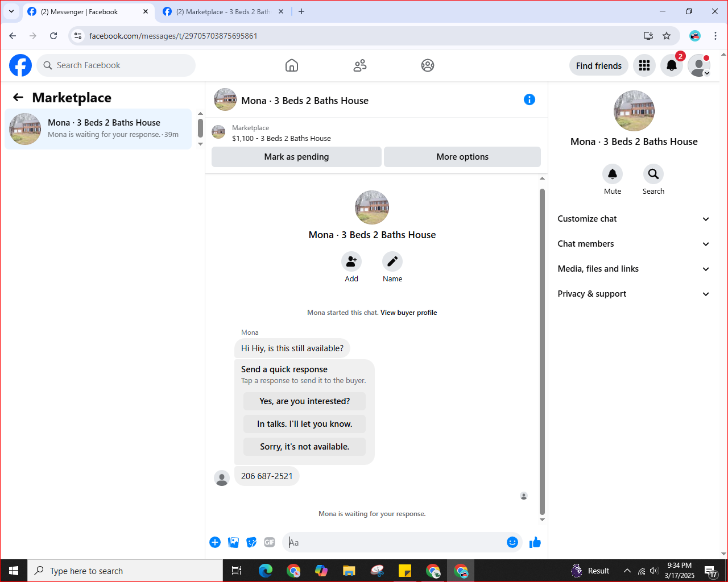Click Mark as pending button
728x582 pixels.
(x=296, y=157)
